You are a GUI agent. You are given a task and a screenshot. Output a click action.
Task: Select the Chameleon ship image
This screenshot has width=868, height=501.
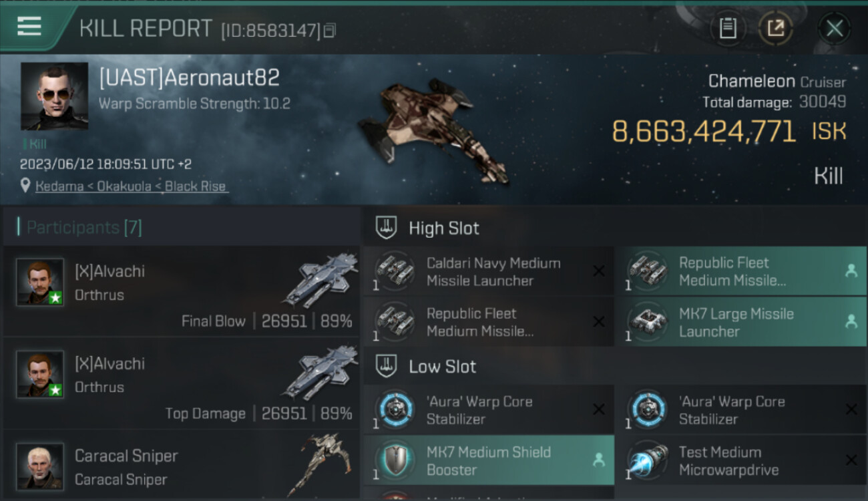[433, 129]
